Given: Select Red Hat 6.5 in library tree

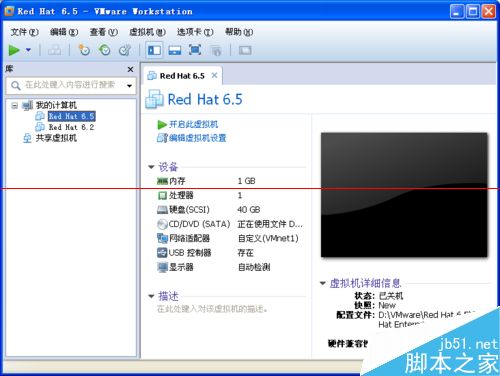Looking at the screenshot, I should tap(72, 116).
